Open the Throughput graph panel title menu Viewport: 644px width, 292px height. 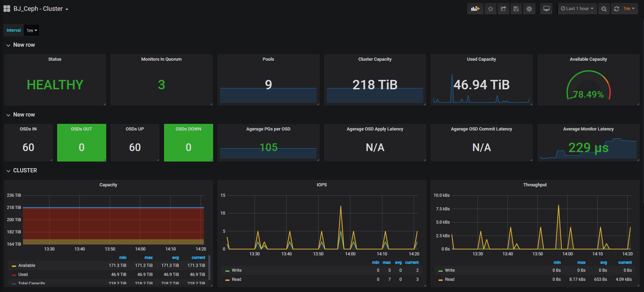535,185
